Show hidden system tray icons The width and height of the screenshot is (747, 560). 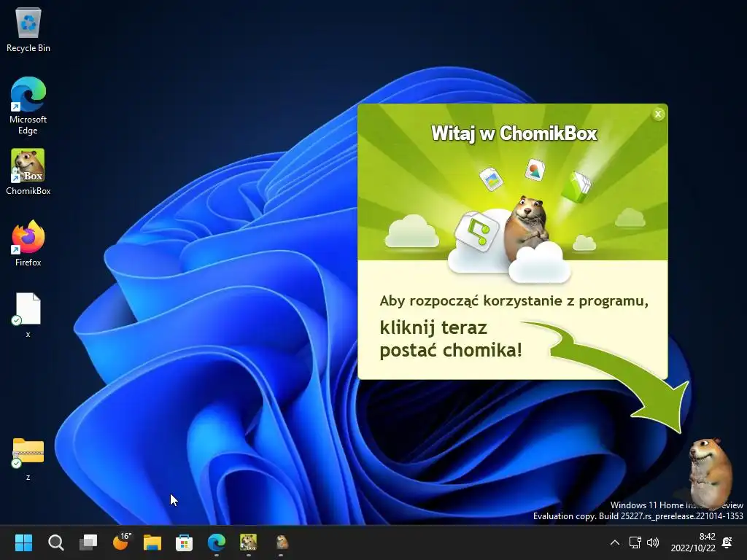click(x=614, y=542)
